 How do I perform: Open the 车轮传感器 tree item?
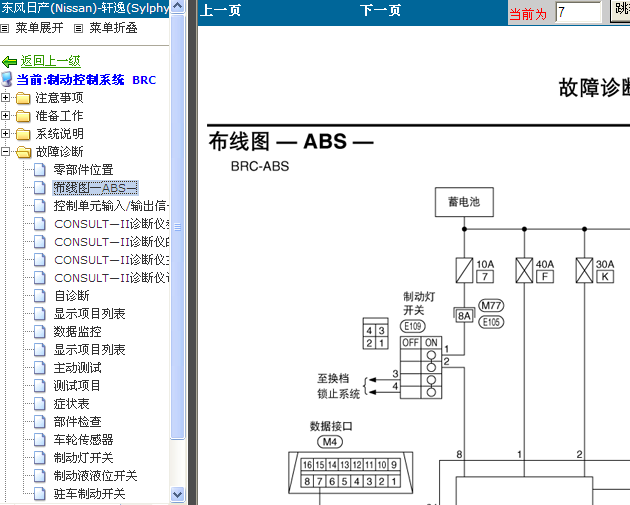83,440
